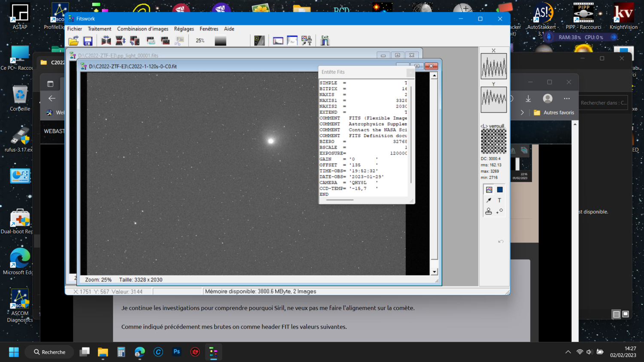Screen dimensions: 644x362
Task: Flip the image vertically via toolbar icon
Action: [121, 41]
